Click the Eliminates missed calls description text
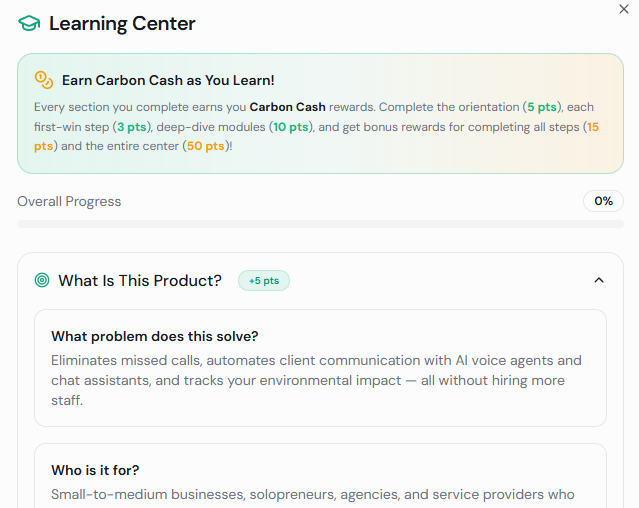This screenshot has width=639, height=508. [x=316, y=379]
